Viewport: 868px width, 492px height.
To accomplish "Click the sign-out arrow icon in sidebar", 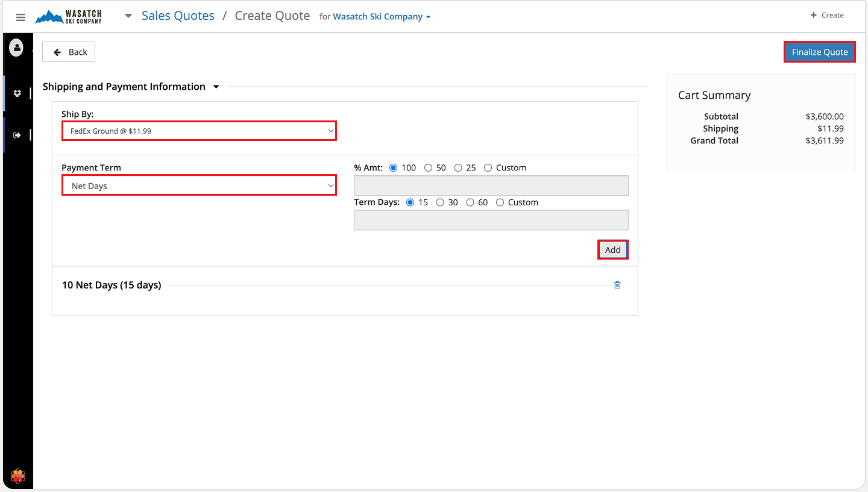I will 17,135.
